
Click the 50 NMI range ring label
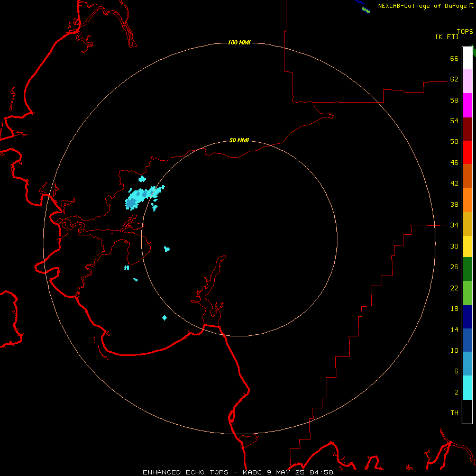(239, 140)
